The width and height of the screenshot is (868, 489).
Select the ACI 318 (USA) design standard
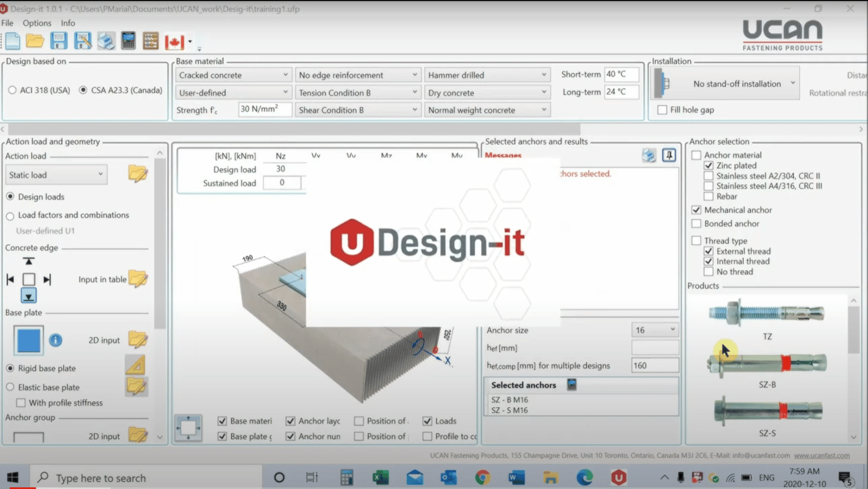(x=12, y=90)
